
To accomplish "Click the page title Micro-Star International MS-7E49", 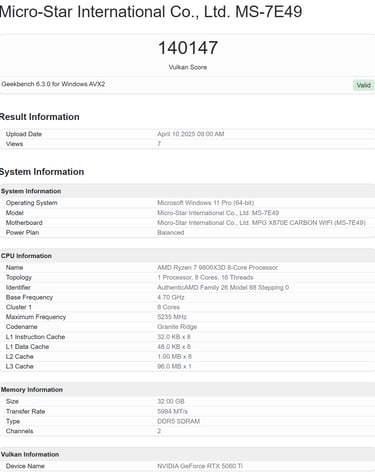I will pos(151,12).
